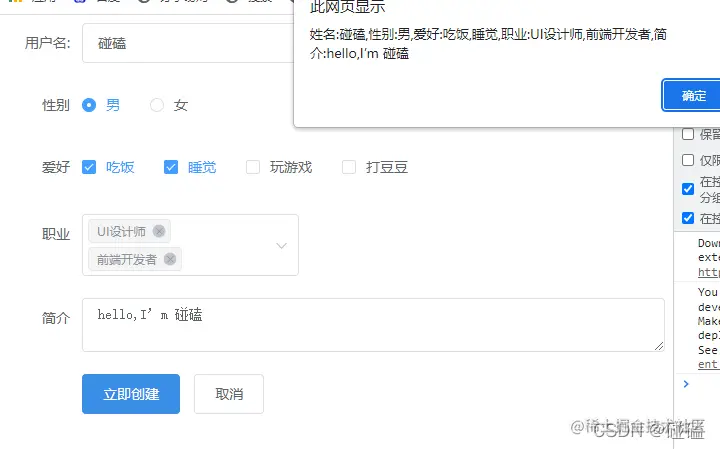The height and width of the screenshot is (449, 720).
Task: Check the 玩游戏 hobby checkbox
Action: [x=253, y=167]
